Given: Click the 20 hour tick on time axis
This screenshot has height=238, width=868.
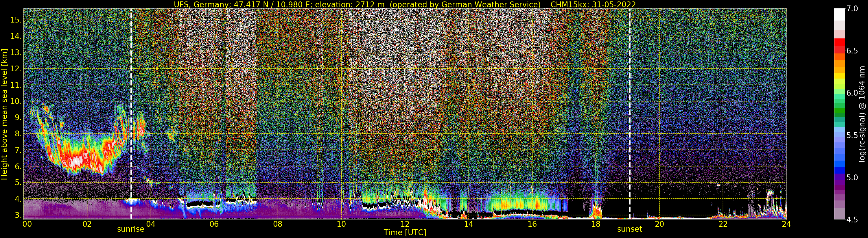Looking at the screenshot, I should pos(659,224).
